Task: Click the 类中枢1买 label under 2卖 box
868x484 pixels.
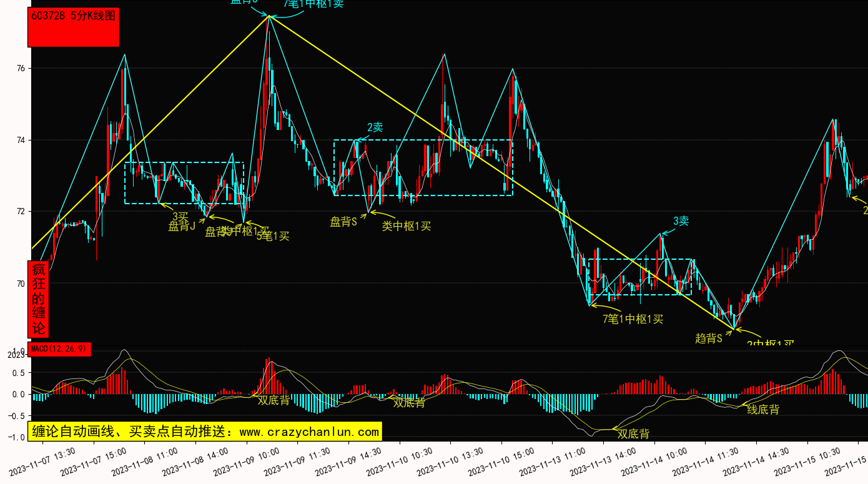Action: pyautogui.click(x=407, y=226)
